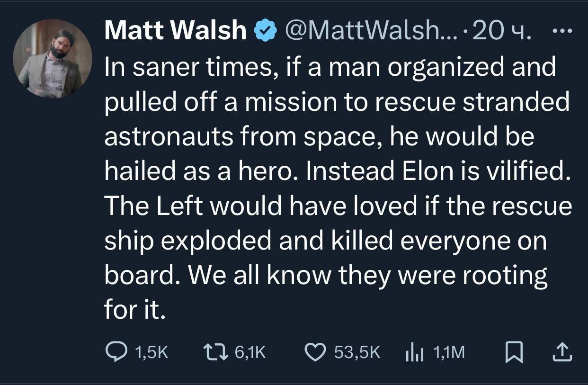Click the blue verified badge
This screenshot has width=588, height=385.
(266, 32)
